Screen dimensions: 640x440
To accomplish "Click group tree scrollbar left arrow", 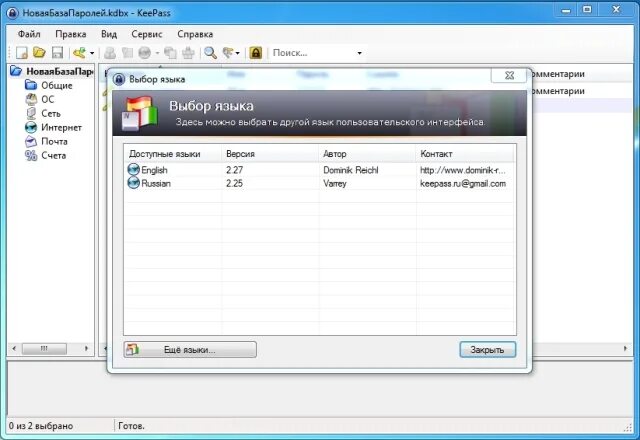I will point(14,349).
